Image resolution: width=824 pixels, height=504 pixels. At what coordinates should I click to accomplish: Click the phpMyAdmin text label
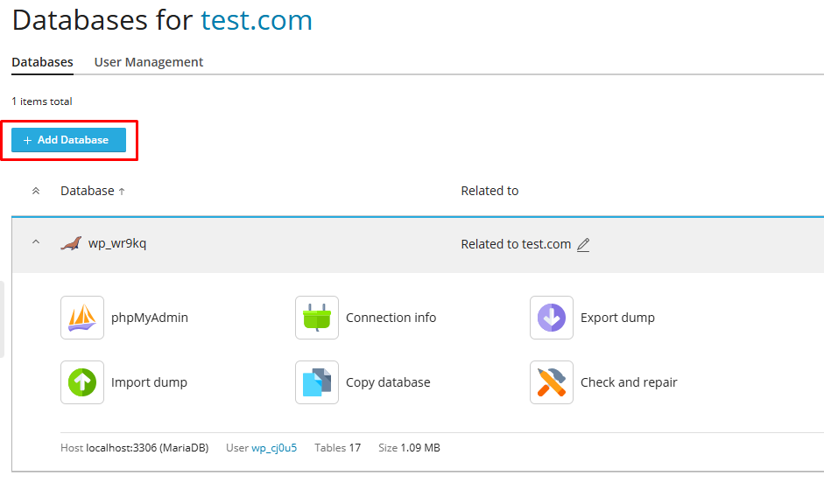(x=150, y=318)
